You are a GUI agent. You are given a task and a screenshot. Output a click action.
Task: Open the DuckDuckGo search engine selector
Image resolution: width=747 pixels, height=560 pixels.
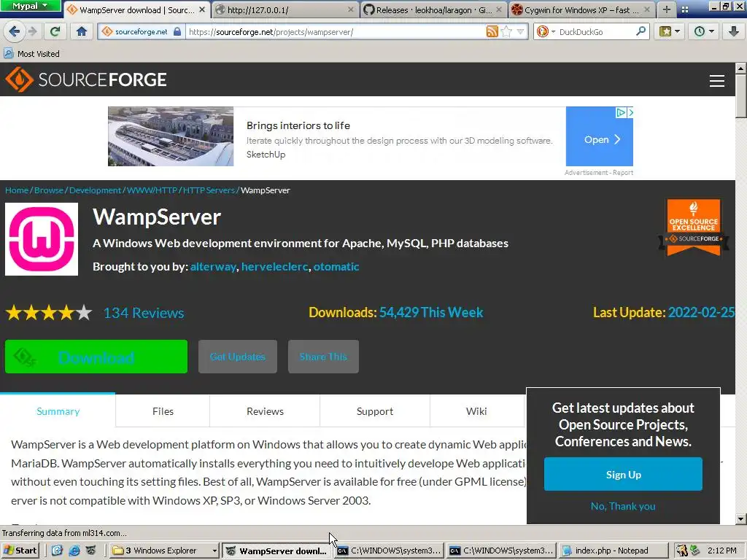click(546, 31)
